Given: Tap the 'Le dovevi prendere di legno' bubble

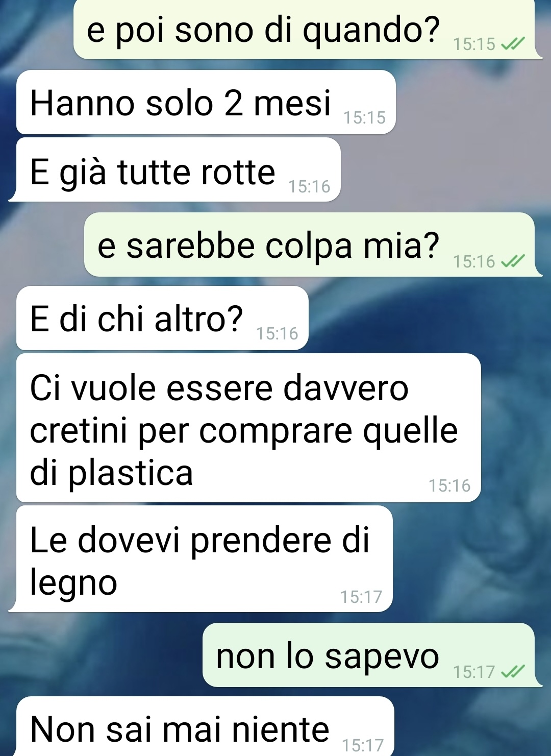Looking at the screenshot, I should (201, 558).
